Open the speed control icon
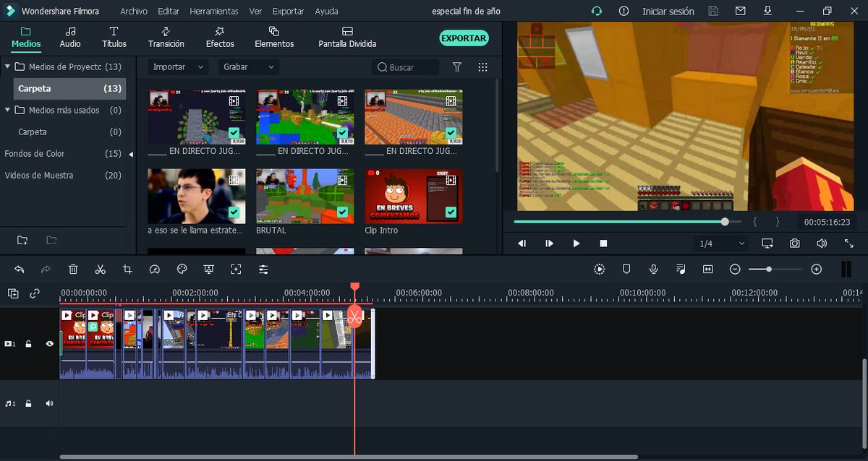 pyautogui.click(x=154, y=269)
